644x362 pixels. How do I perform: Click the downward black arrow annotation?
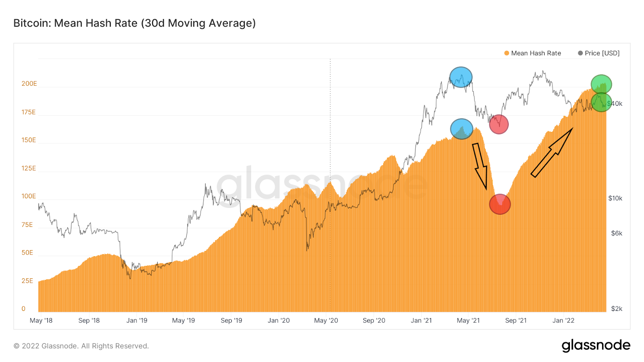click(x=480, y=166)
